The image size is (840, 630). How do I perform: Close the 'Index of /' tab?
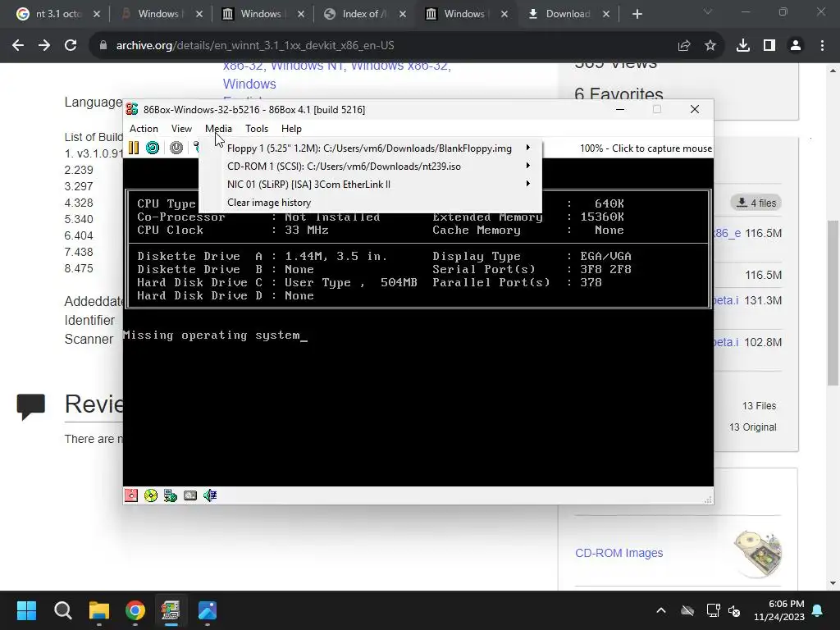click(402, 14)
